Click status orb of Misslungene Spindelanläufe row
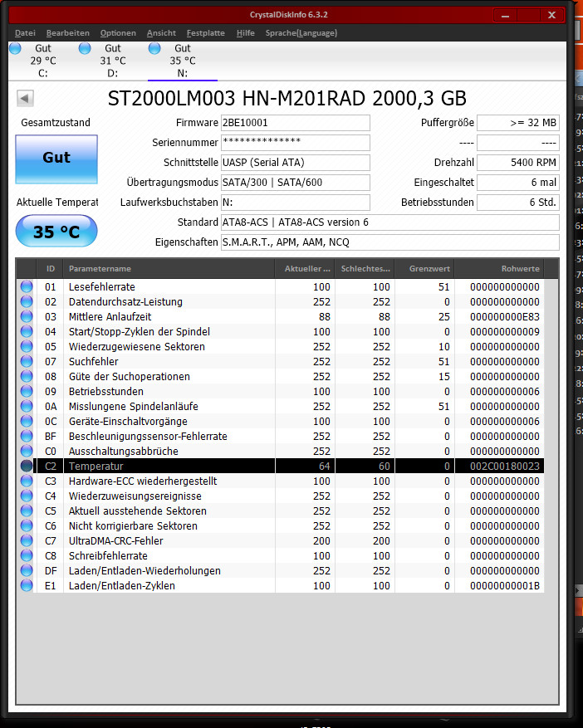This screenshot has height=728, width=583. pyautogui.click(x=27, y=406)
